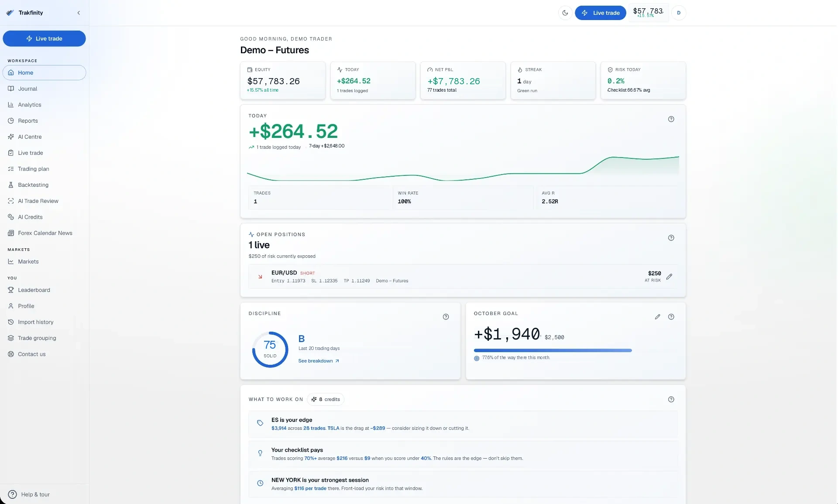The image size is (838, 504).
Task: Open the Journal page
Action: pos(44,89)
